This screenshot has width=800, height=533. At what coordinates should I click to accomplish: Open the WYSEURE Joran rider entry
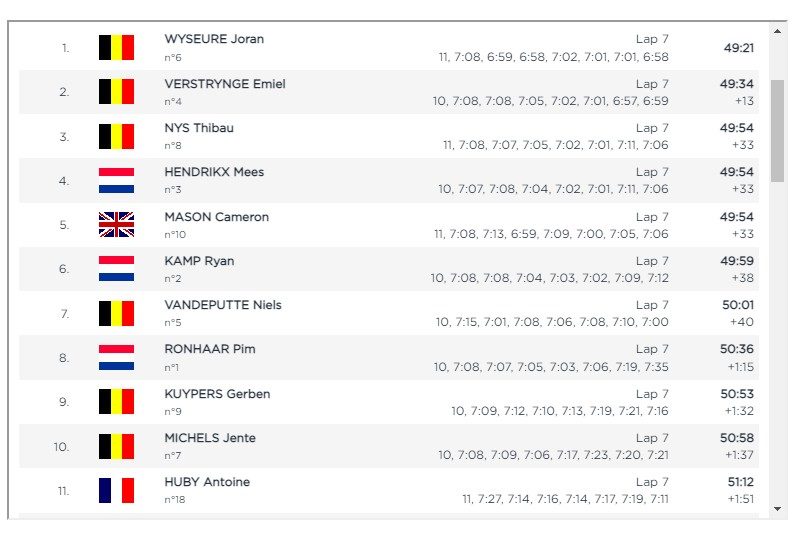[x=389, y=47]
